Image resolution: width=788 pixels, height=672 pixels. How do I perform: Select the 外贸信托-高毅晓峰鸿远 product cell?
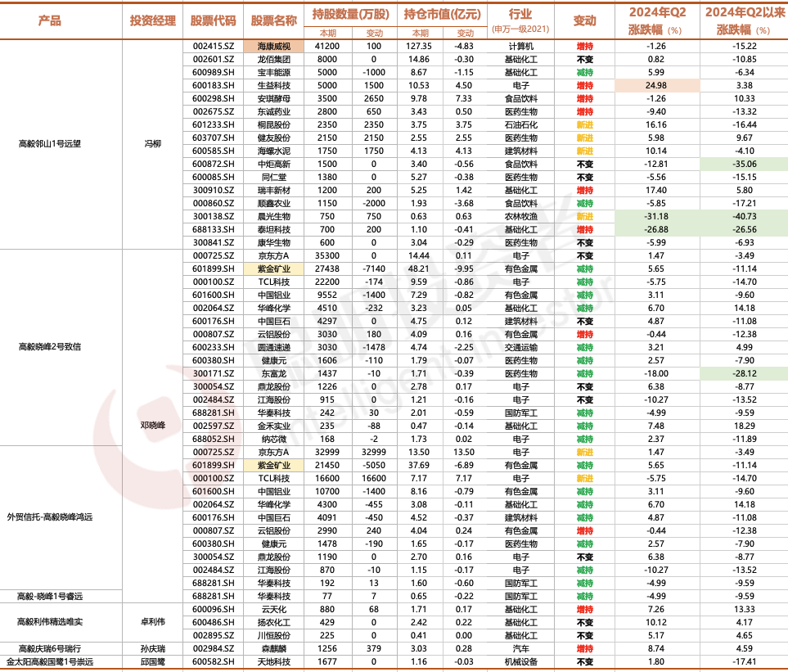pos(49,517)
